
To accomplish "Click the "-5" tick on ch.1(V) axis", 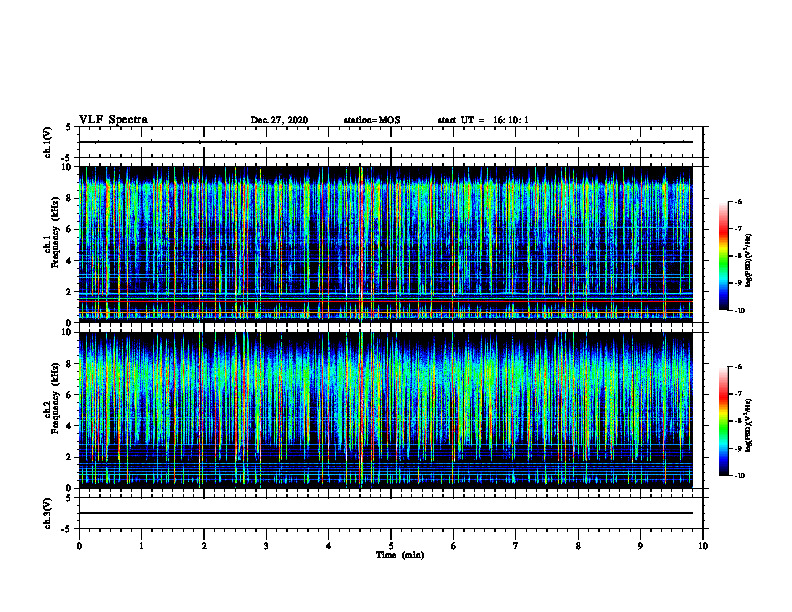I will pyautogui.click(x=67, y=159).
